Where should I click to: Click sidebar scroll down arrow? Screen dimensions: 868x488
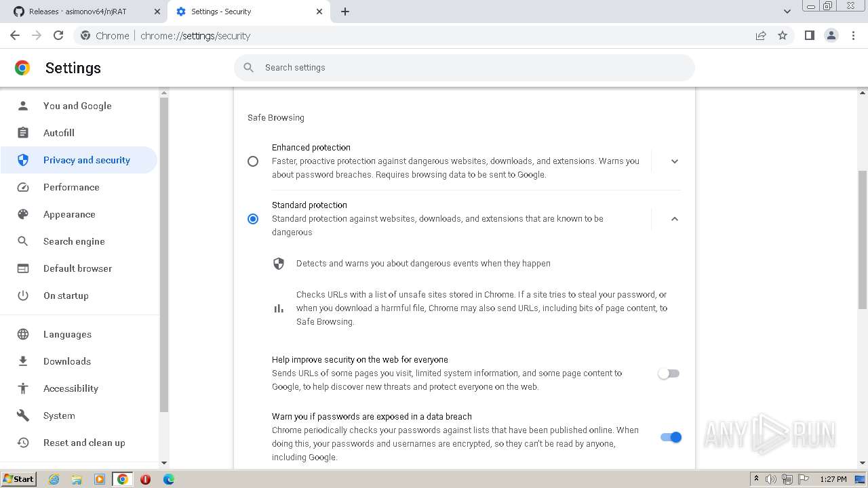163,463
